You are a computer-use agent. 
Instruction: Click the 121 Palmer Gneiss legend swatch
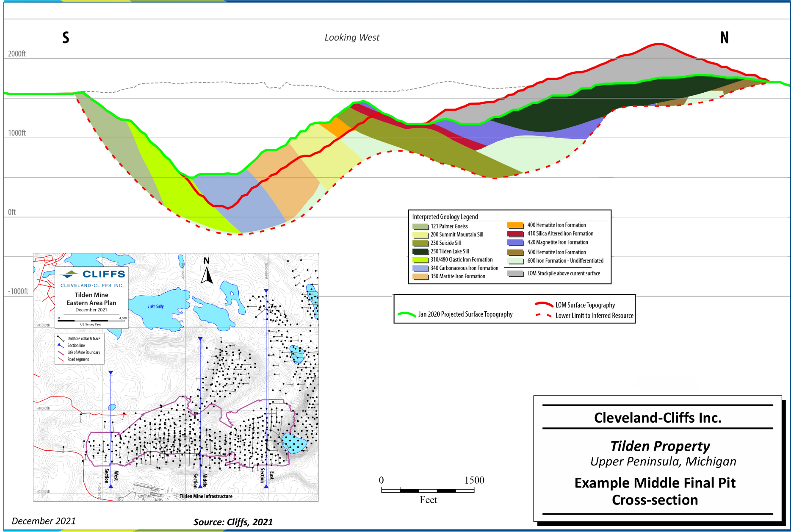point(420,227)
